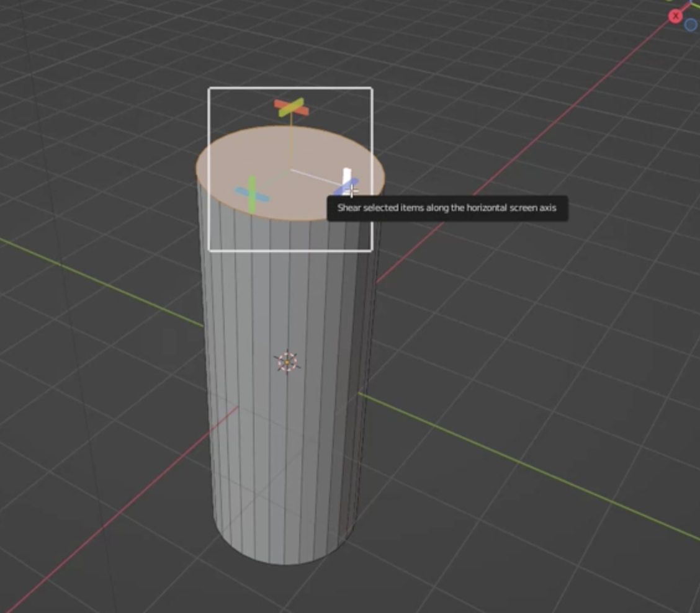Click the red X axis ball in navigation gizmo
700x613 pixels.
(675, 16)
